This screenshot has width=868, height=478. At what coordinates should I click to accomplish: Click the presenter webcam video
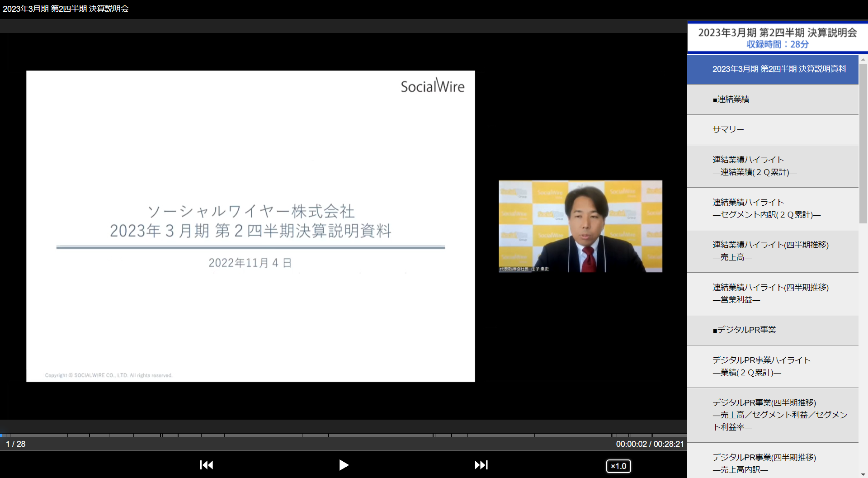tap(580, 226)
